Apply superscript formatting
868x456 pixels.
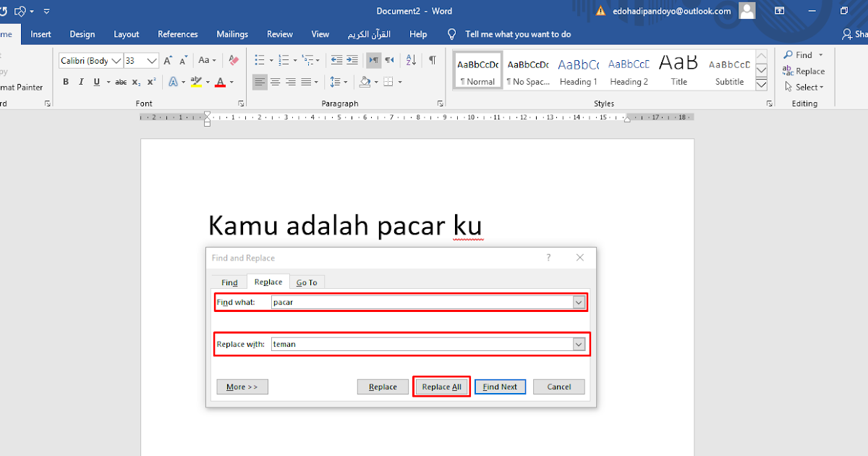(151, 82)
